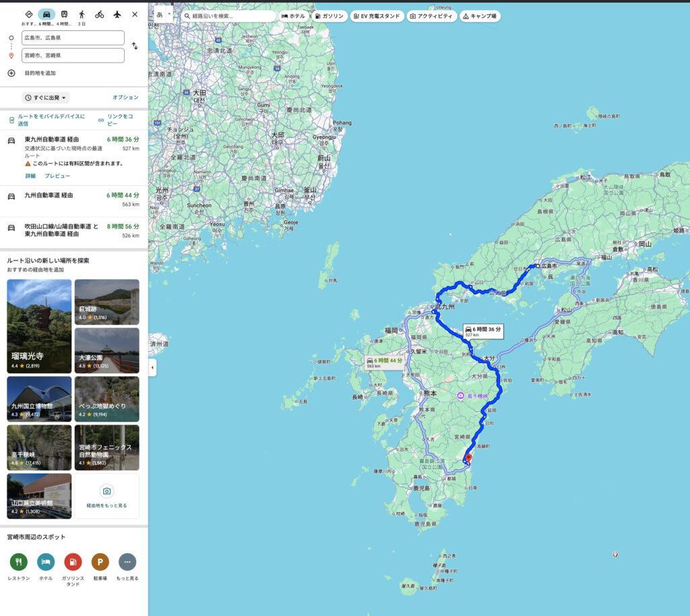690x616 pixels.
Task: Click もっと見る for more nearby spots
Action: point(127,562)
